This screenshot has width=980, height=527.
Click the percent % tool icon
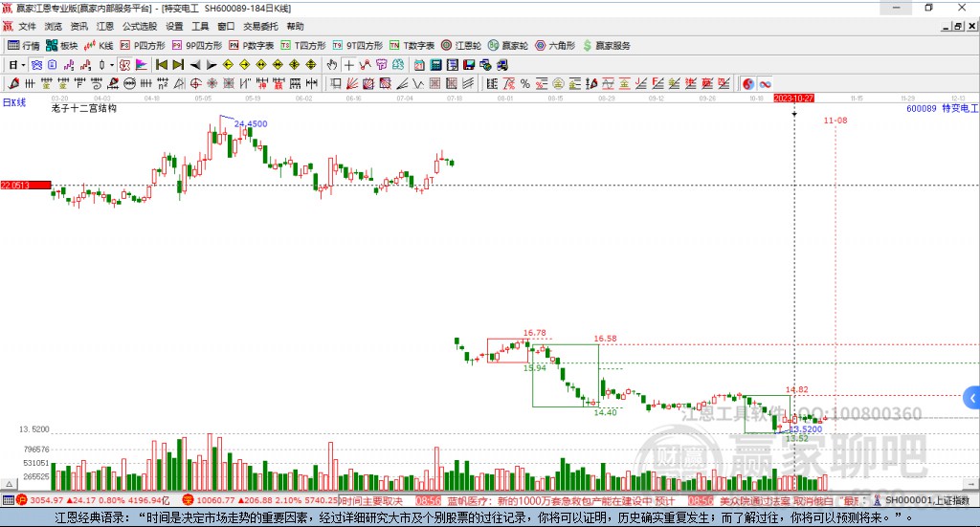(525, 83)
